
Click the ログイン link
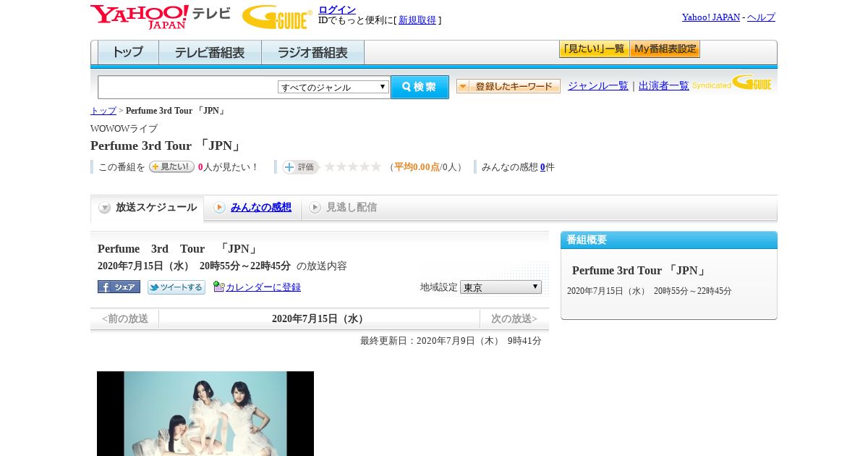click(x=337, y=9)
